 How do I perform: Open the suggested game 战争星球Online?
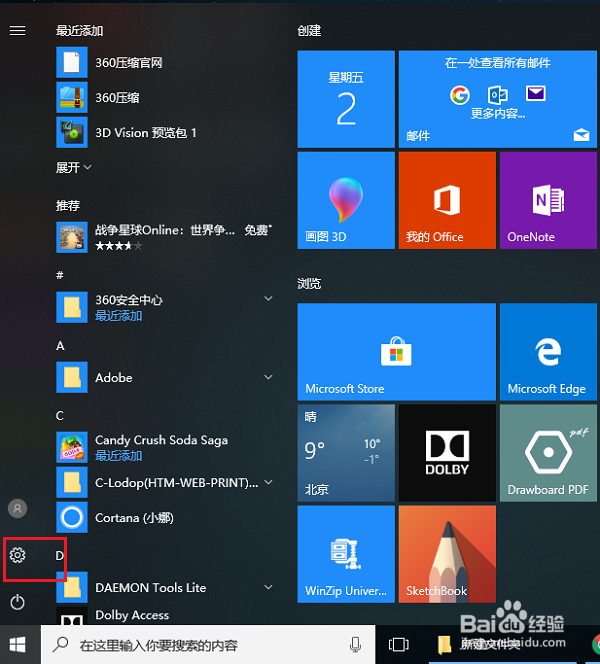click(165, 237)
